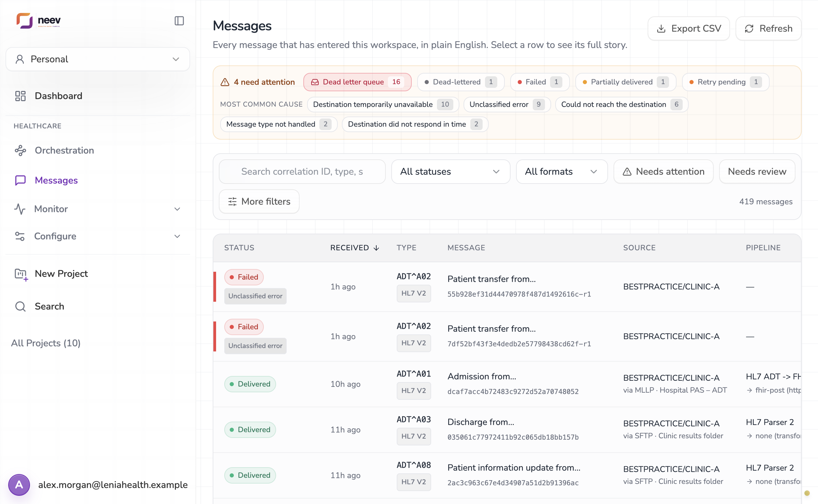Screen dimensions: 818x504
Task: Filter by Unclassified error cause chip
Action: point(507,105)
